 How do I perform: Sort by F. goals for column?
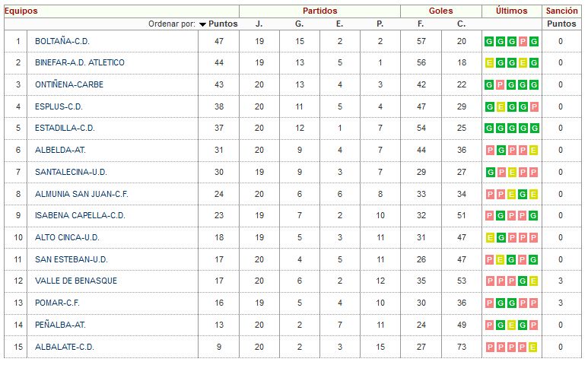click(421, 24)
